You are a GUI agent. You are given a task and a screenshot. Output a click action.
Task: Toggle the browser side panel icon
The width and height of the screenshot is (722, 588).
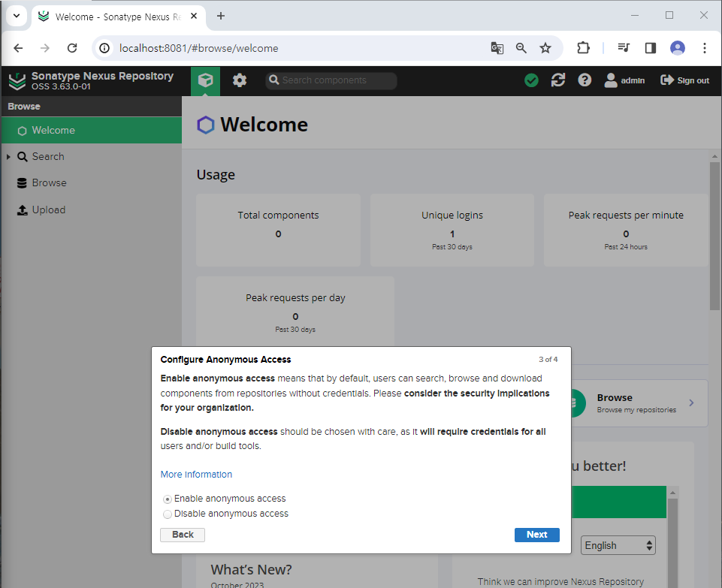650,48
